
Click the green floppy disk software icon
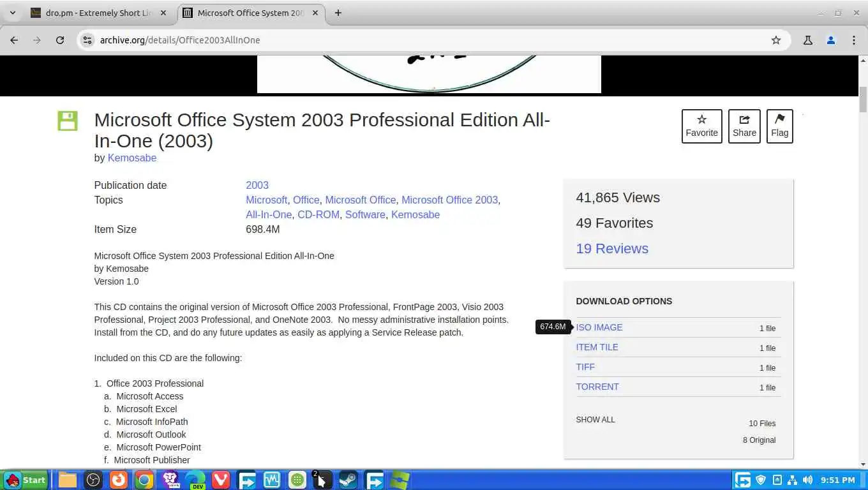[x=68, y=121]
